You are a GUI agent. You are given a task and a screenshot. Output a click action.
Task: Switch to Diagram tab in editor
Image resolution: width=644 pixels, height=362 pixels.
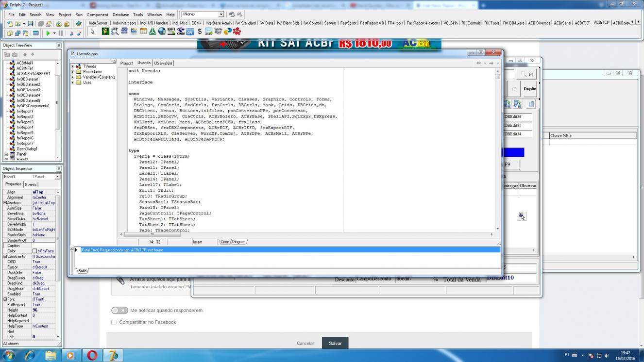(x=239, y=242)
